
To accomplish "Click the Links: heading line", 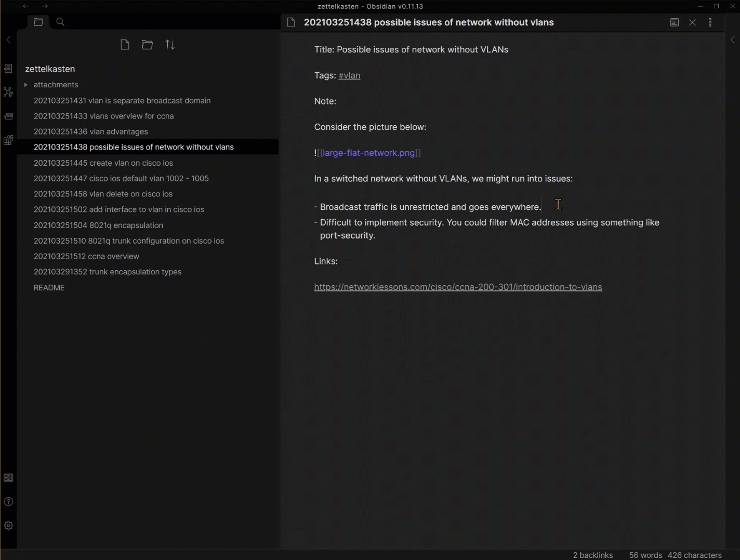I will [326, 261].
